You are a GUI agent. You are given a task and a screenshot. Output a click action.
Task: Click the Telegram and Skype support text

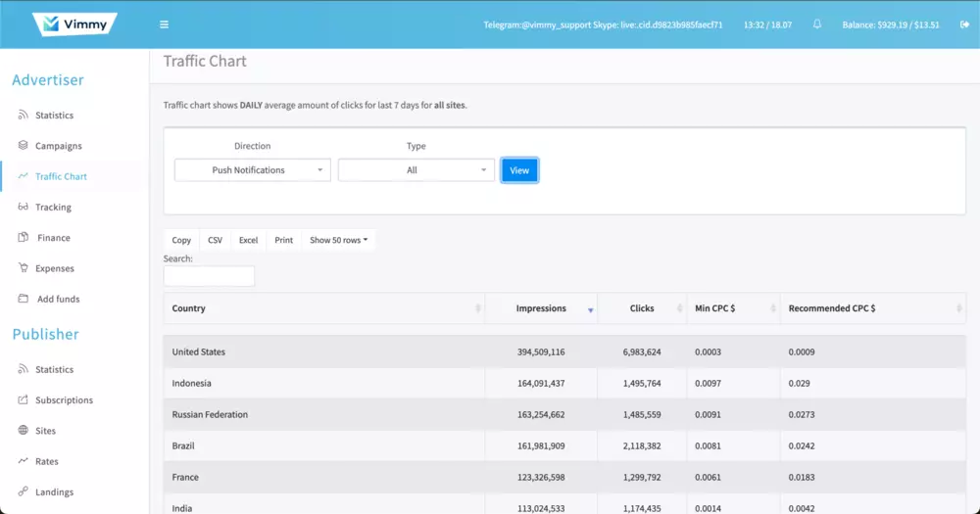(603, 25)
